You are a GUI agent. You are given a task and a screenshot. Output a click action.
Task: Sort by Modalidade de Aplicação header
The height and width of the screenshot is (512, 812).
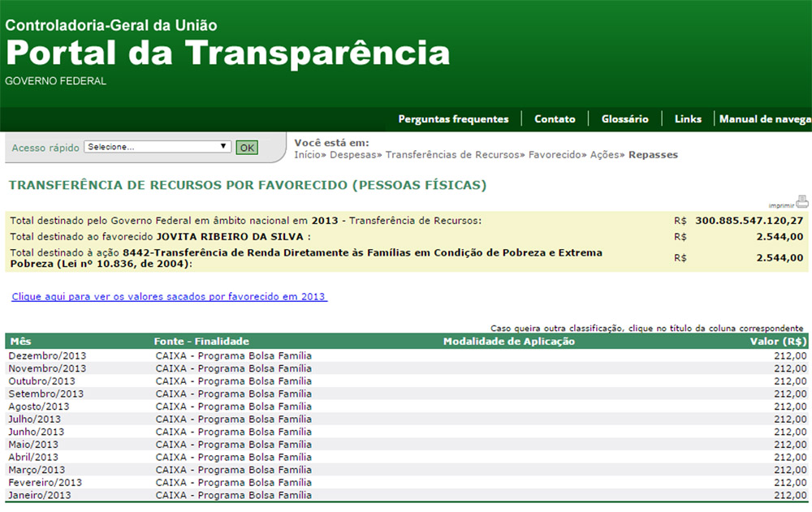tap(509, 341)
